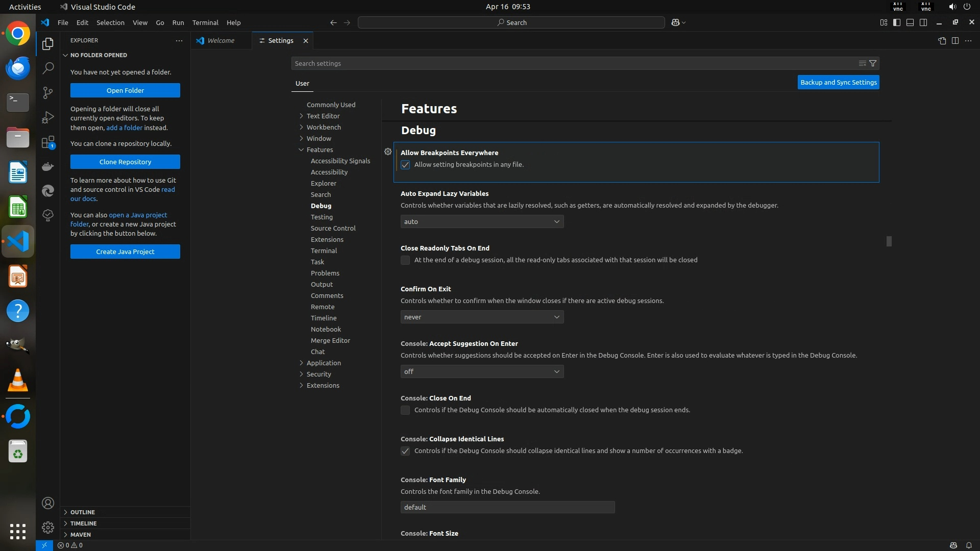
Task: Open Source Control view in activity bar
Action: pos(48,92)
